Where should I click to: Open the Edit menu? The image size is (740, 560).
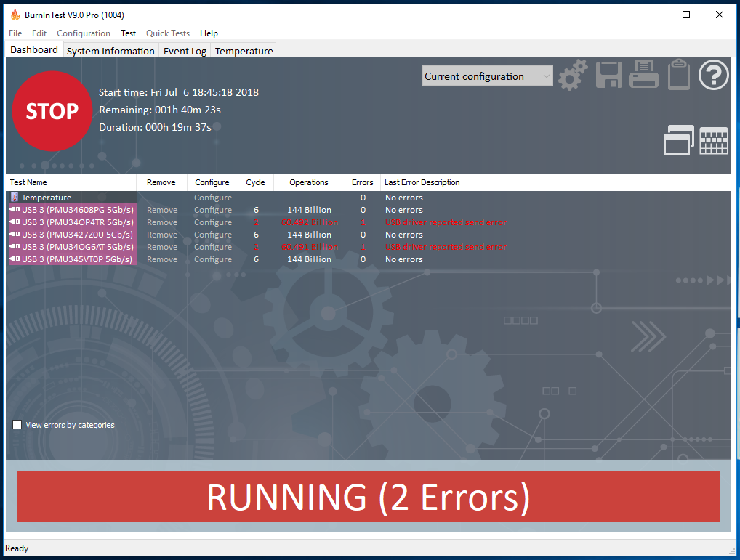tap(39, 33)
